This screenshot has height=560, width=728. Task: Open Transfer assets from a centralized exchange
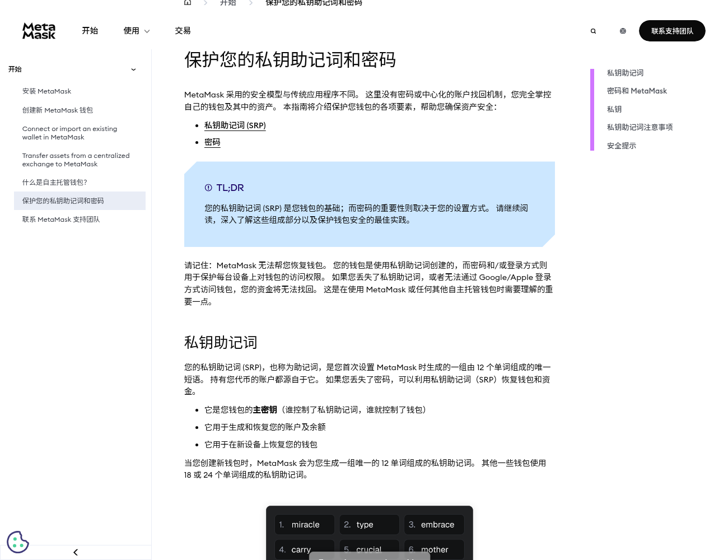(x=76, y=160)
